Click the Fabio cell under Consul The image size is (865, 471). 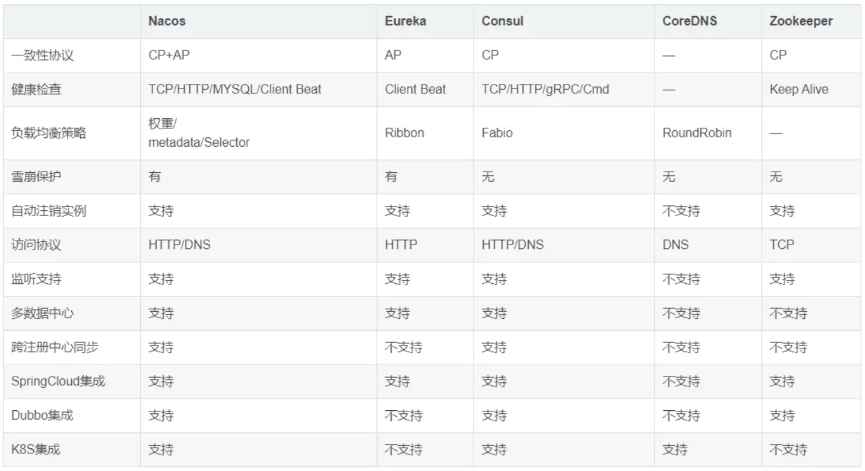(497, 133)
